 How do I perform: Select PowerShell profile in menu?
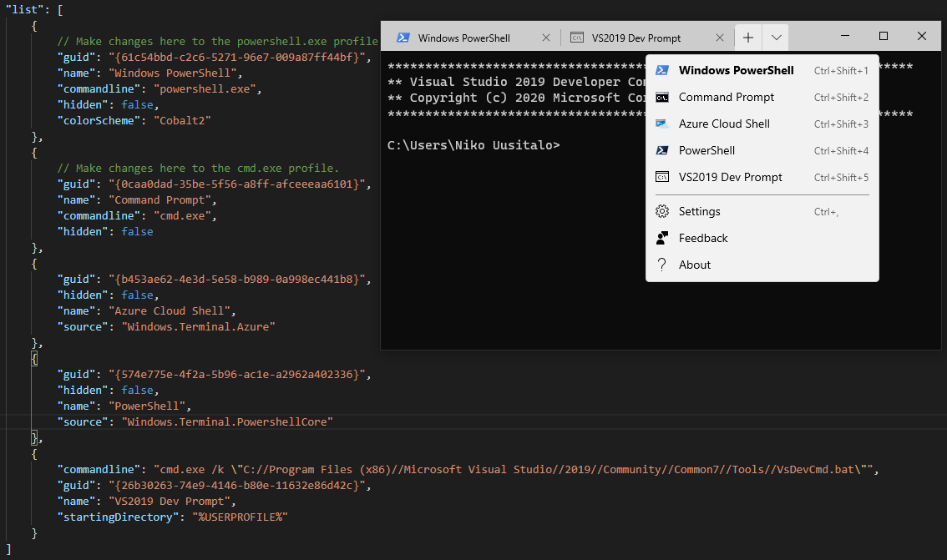coord(762,150)
